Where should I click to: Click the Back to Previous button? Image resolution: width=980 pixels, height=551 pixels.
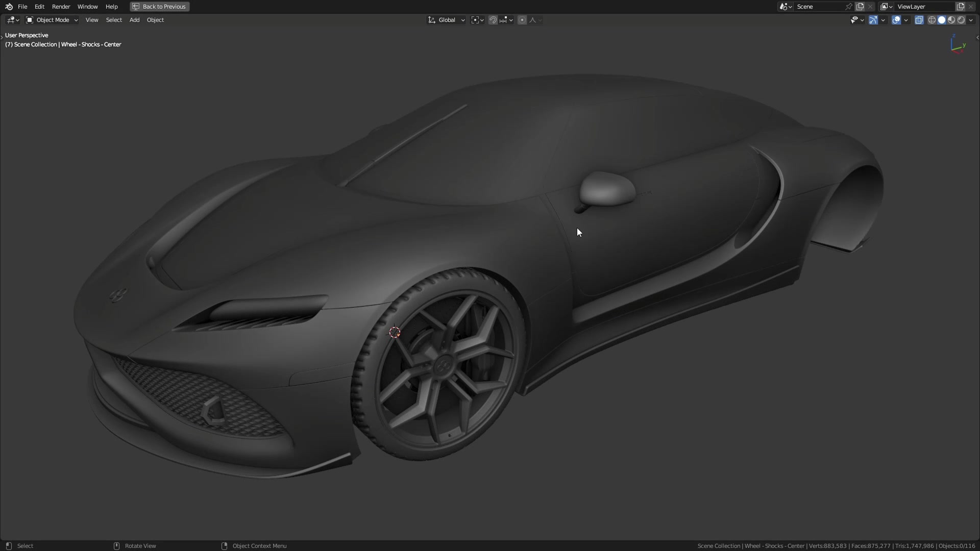pyautogui.click(x=160, y=7)
